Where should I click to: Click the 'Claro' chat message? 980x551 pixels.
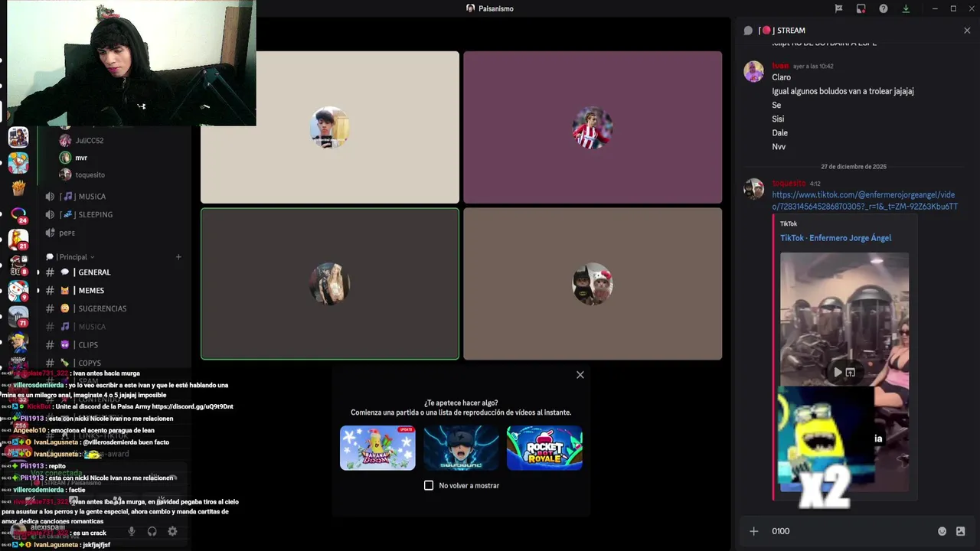click(x=781, y=77)
